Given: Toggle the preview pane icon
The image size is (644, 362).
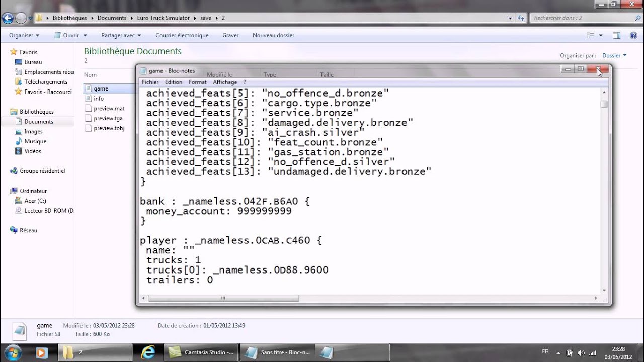Looking at the screenshot, I should [x=617, y=35].
